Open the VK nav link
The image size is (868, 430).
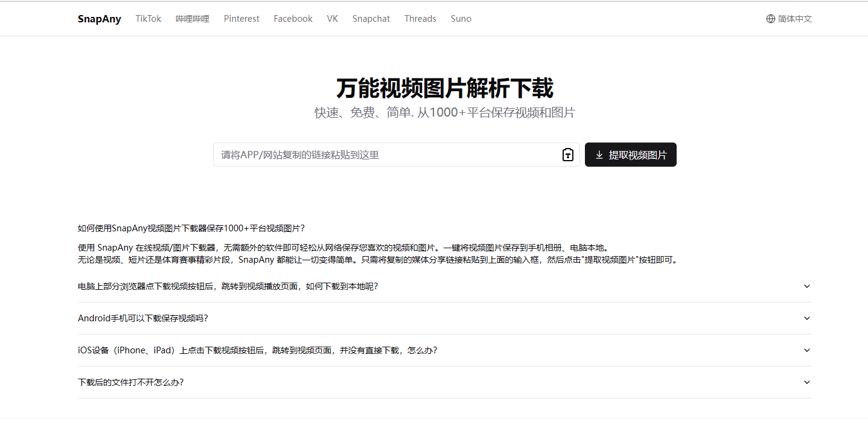point(333,19)
